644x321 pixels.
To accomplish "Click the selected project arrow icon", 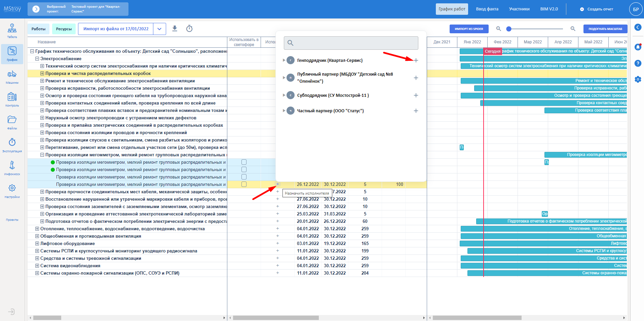I will coord(36,9).
